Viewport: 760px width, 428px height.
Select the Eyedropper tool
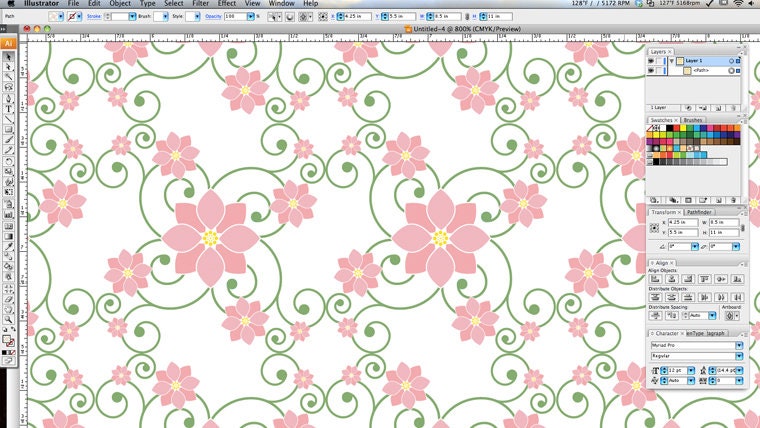point(8,246)
